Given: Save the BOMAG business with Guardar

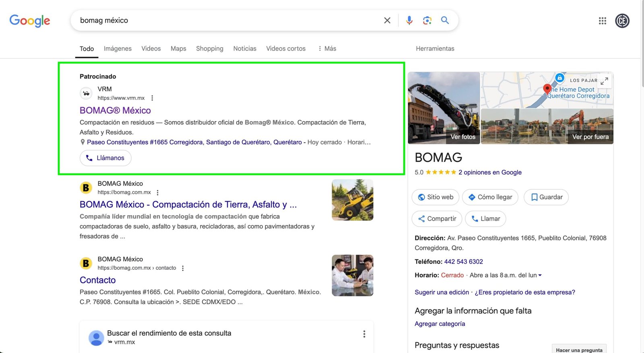Looking at the screenshot, I should 546,197.
